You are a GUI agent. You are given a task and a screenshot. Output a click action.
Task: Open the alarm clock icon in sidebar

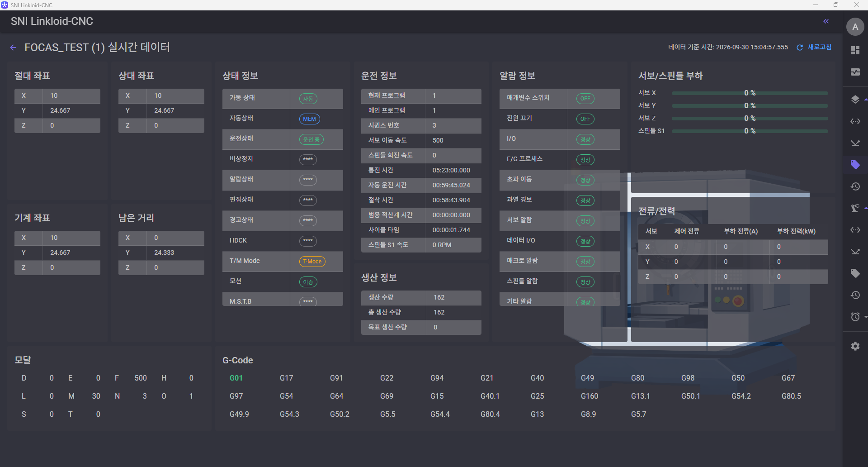click(855, 317)
